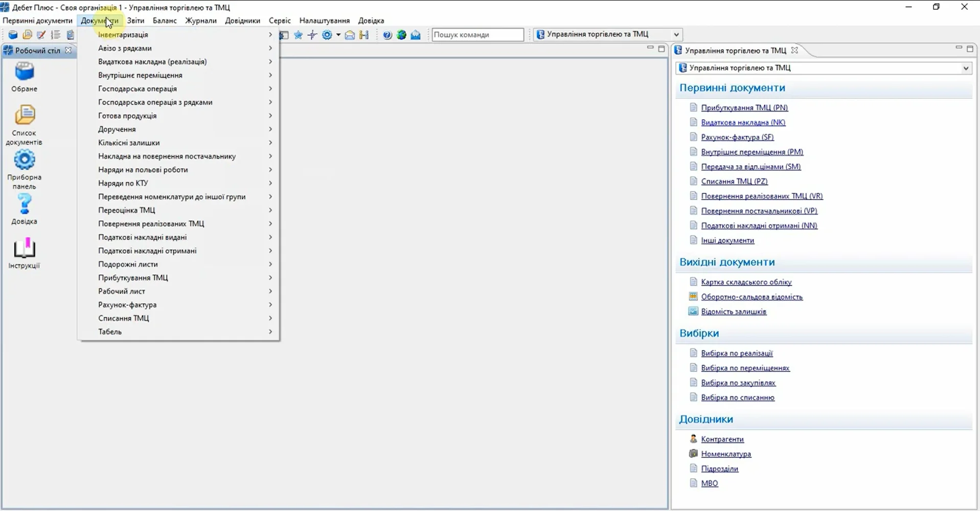
Task: Select Інвентаризація from the Документи menu
Action: click(123, 35)
